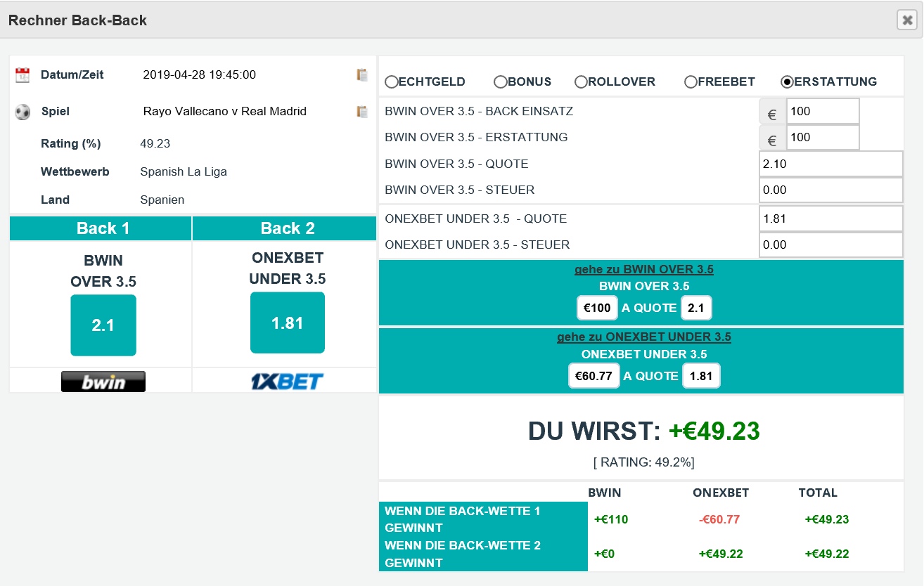Viewport: 924px width, 586px height.
Task: Click the €60.77 stake box
Action: (x=594, y=376)
